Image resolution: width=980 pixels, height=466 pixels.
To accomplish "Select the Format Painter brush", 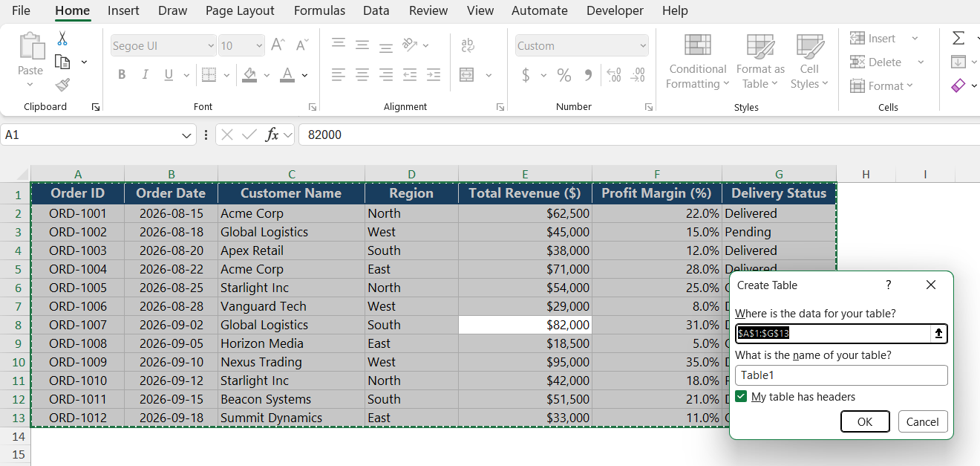I will (x=62, y=85).
